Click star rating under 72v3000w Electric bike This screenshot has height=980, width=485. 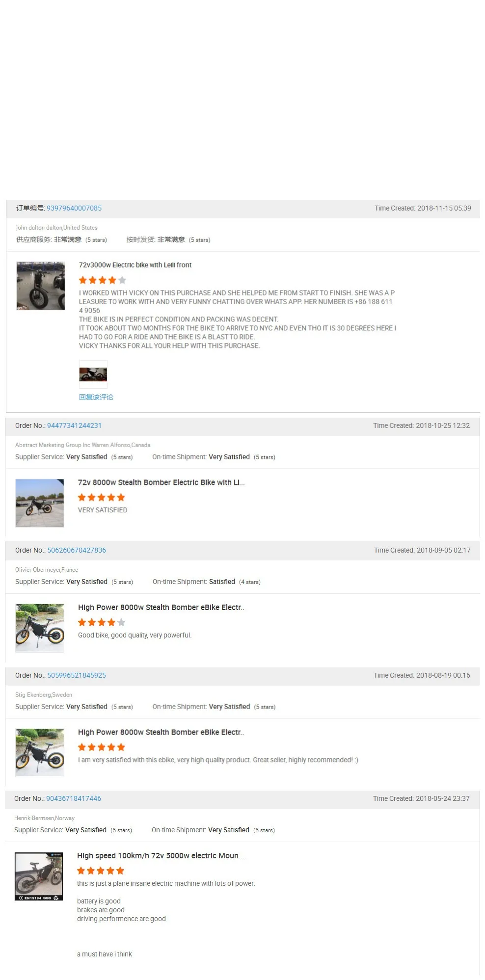click(103, 280)
